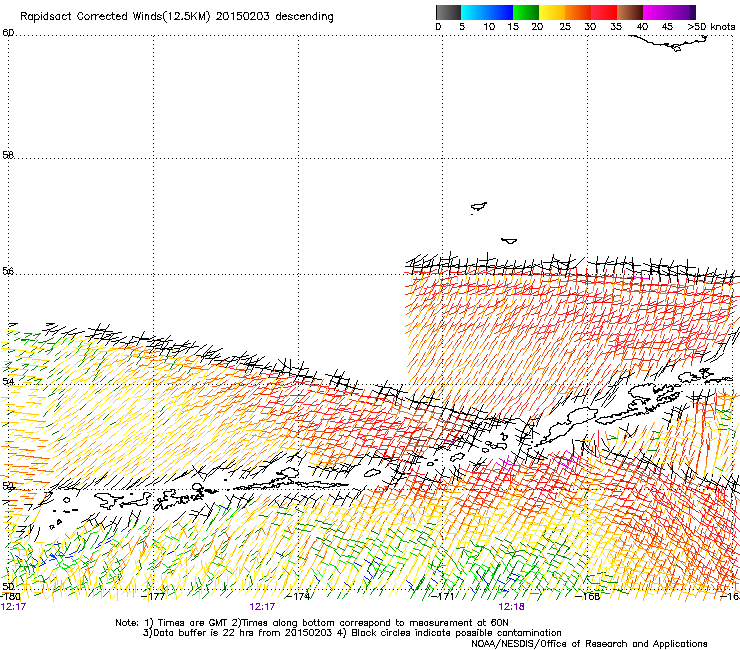This screenshot has width=740, height=650.
Task: Click the coastline outline near the '>50 knots' label
Action: pos(669,43)
